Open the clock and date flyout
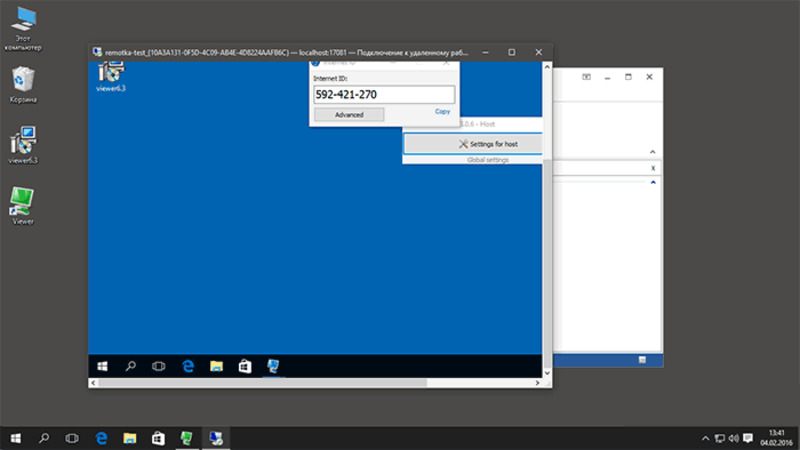Image resolution: width=800 pixels, height=450 pixels. (x=776, y=438)
